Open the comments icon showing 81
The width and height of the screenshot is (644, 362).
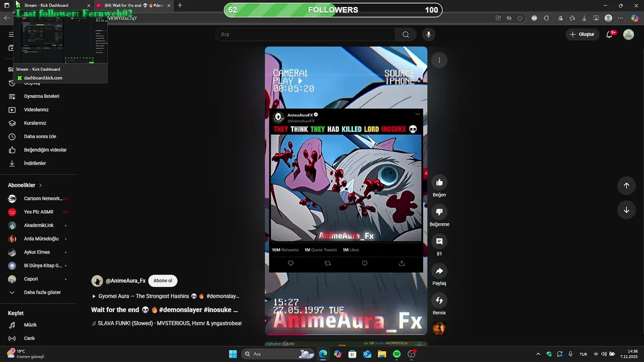(x=439, y=242)
